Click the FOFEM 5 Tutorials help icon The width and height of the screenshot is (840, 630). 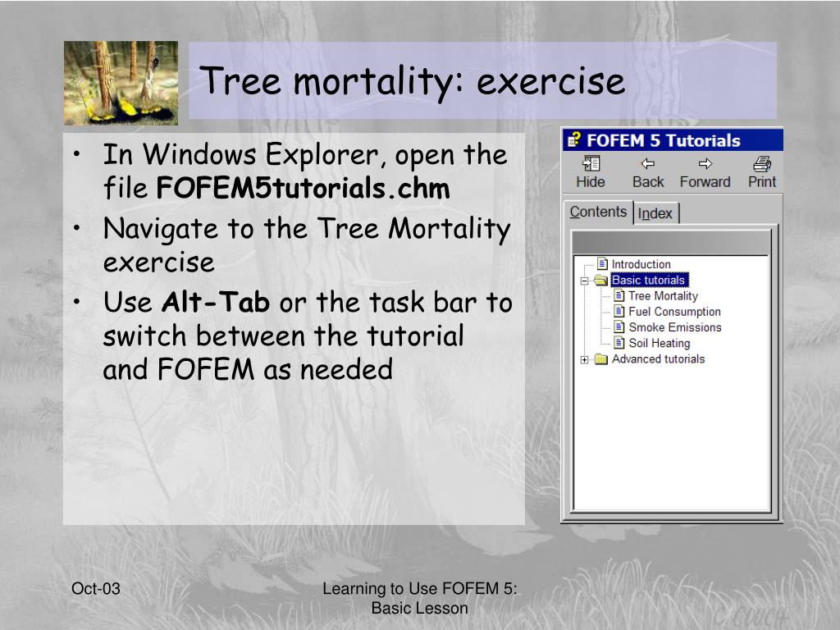[573, 140]
